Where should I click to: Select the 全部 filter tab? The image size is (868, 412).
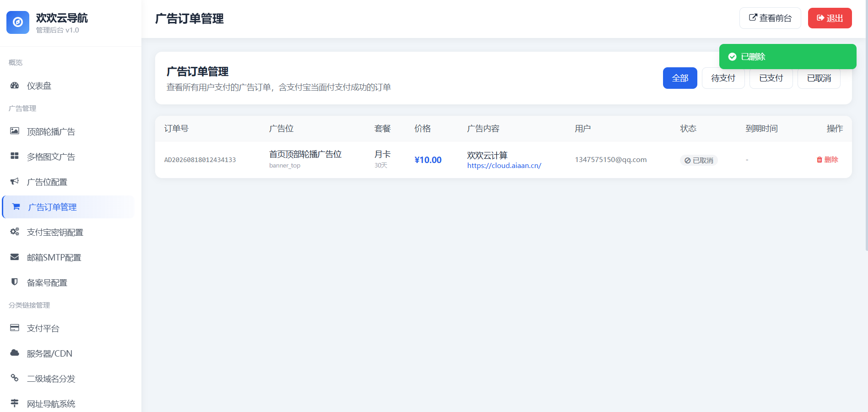point(680,78)
